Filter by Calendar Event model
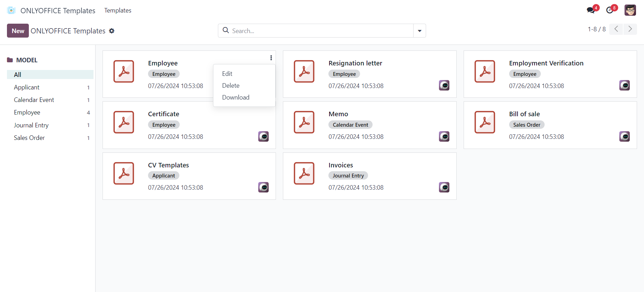This screenshot has width=644, height=292. 34,100
